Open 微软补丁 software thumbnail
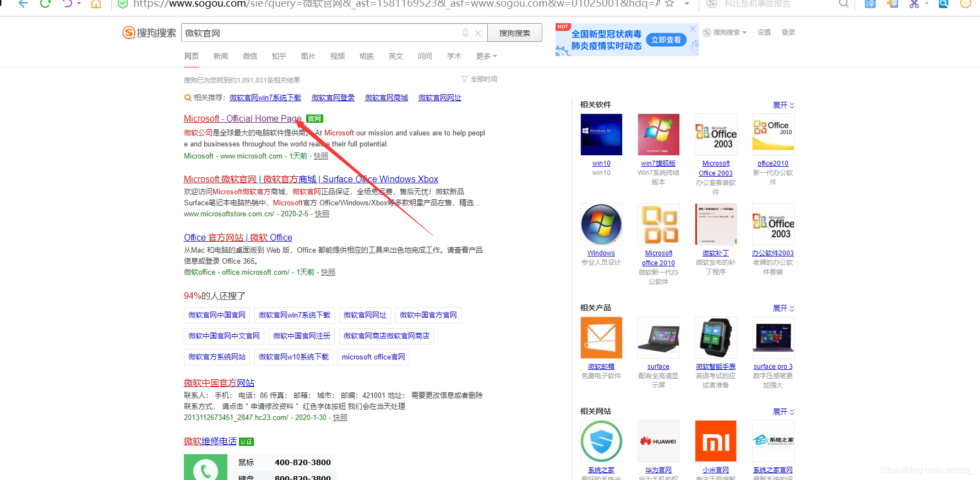 [x=716, y=224]
